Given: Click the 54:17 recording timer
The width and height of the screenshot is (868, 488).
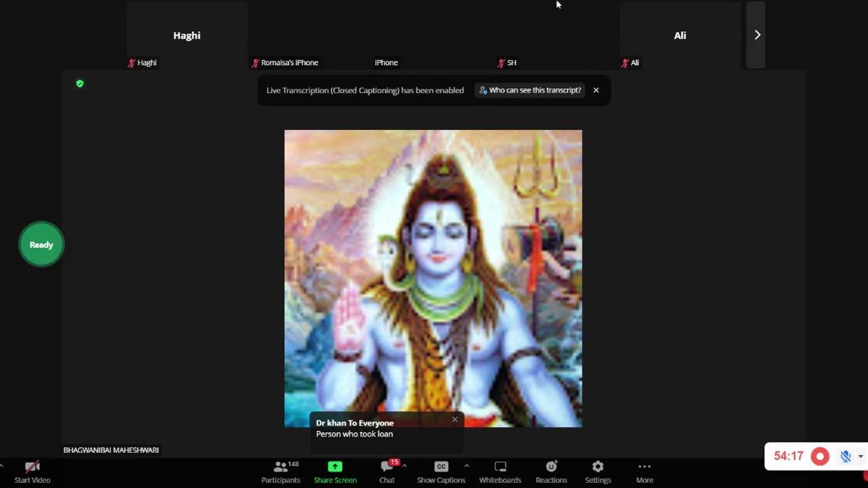Looking at the screenshot, I should [789, 456].
